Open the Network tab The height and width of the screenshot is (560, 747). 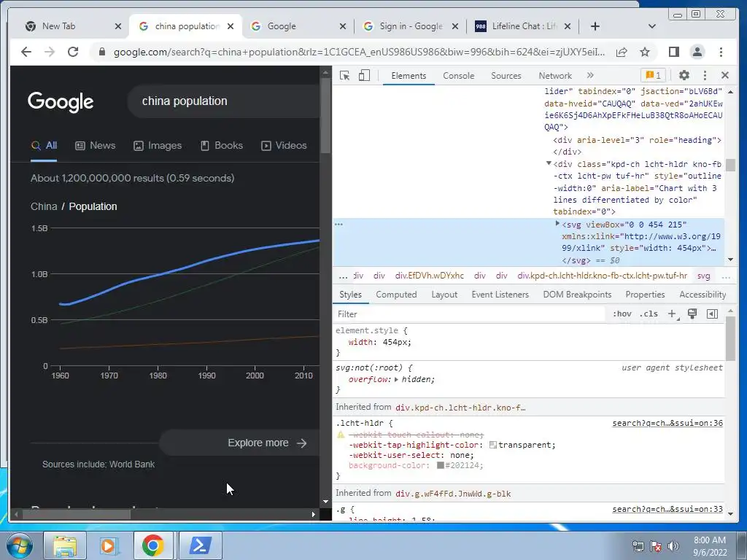555,76
